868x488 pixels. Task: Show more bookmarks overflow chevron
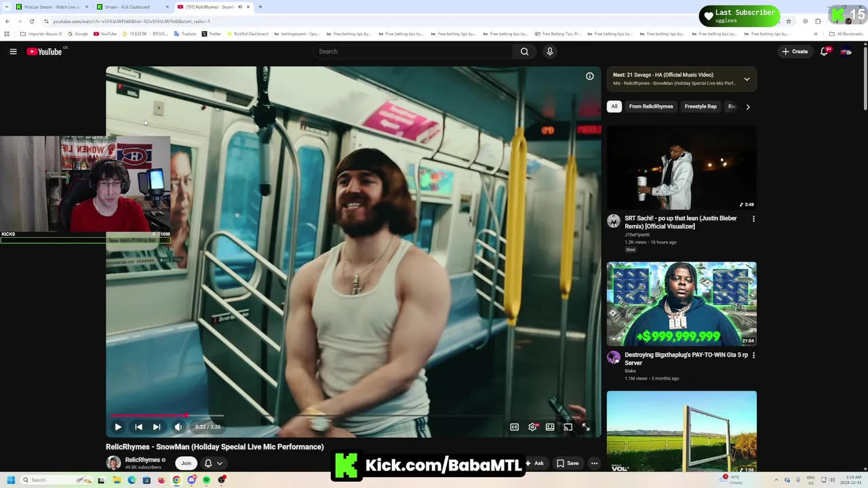click(x=816, y=34)
